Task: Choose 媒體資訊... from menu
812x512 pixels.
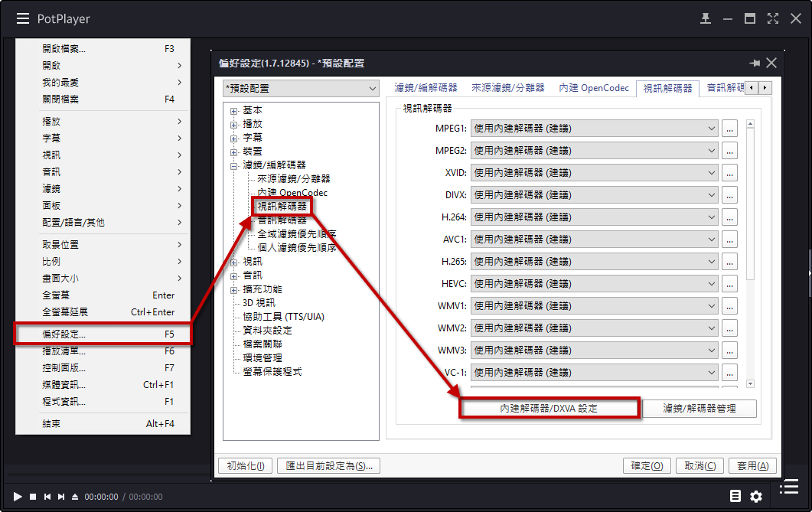Action: coord(103,385)
